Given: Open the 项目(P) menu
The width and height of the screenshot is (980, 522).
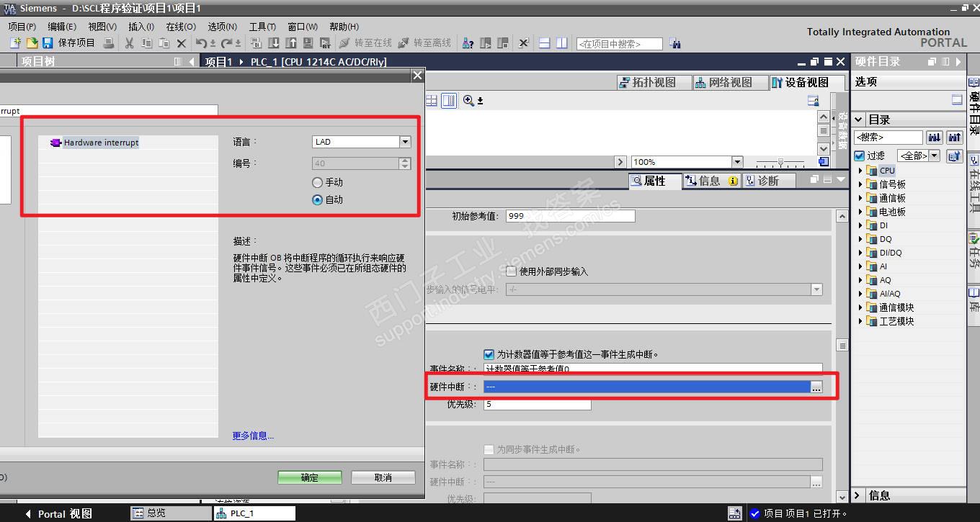Looking at the screenshot, I should (22, 27).
